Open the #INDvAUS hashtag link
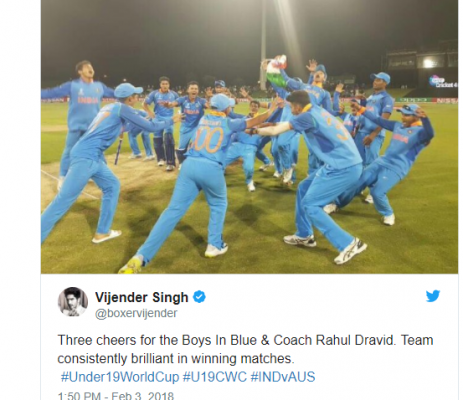Image resolution: width=463 pixels, height=400 pixels. coord(283,377)
